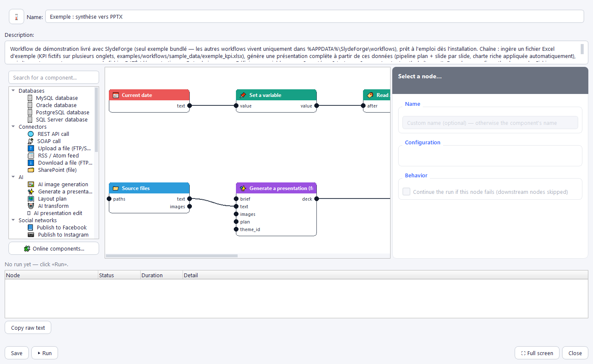Select the MySQL database component icon

click(30, 98)
